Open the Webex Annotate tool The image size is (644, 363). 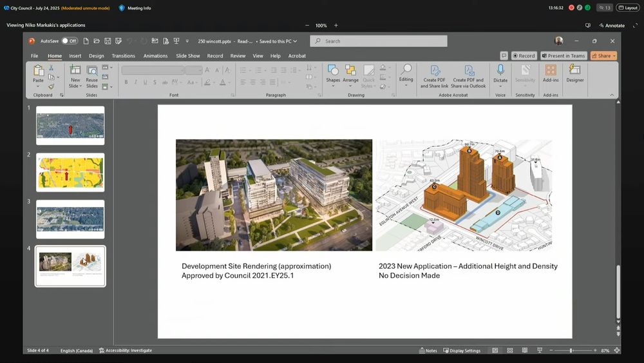[x=612, y=26]
